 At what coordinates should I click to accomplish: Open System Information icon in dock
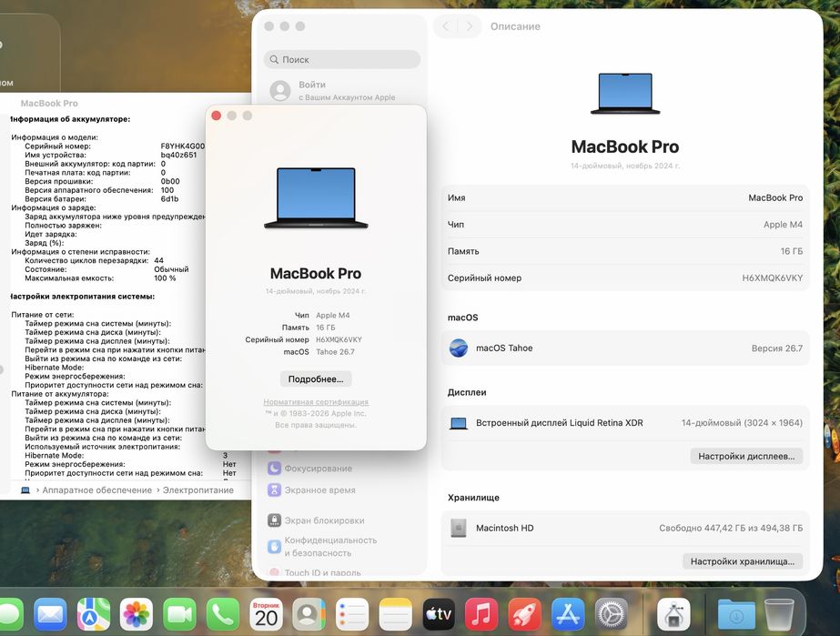(673, 614)
